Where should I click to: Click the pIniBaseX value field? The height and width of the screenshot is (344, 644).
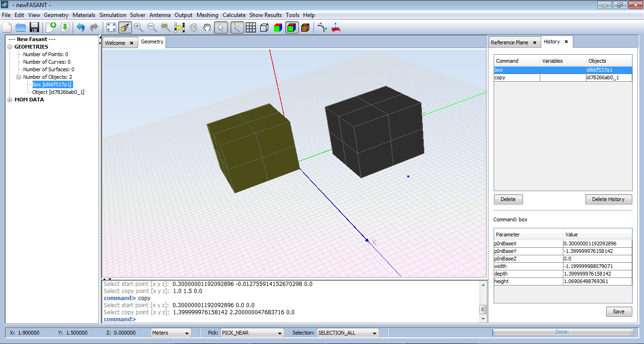point(597,243)
